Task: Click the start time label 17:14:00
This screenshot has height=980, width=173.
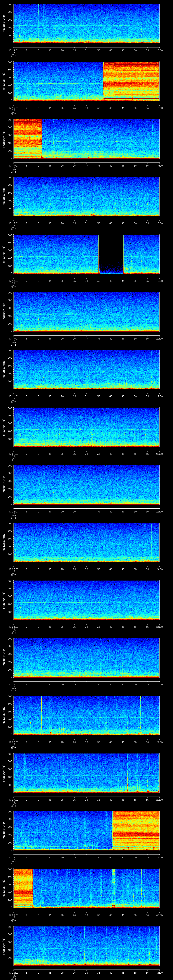Action: (x=13, y=50)
